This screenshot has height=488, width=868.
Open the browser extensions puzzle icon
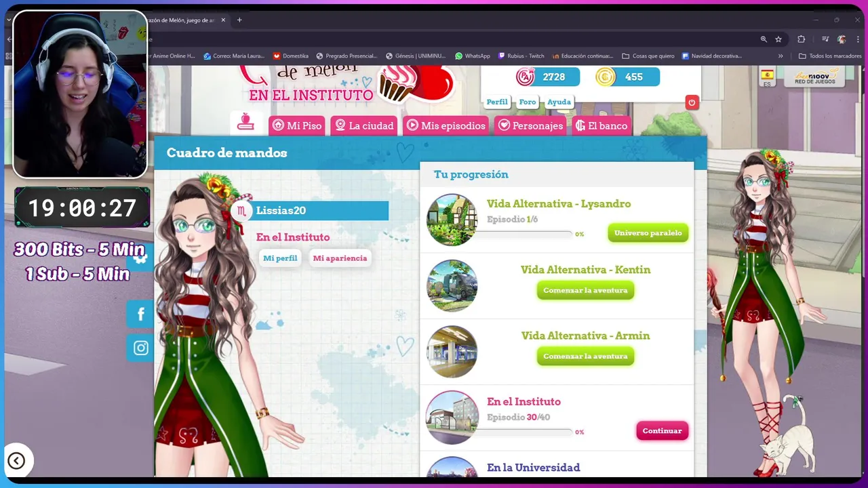click(801, 39)
